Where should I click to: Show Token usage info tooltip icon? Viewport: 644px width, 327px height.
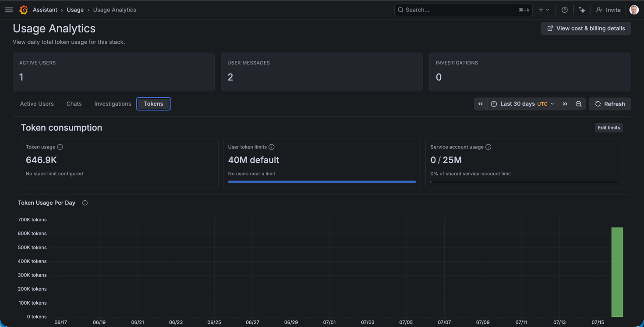[x=60, y=147]
